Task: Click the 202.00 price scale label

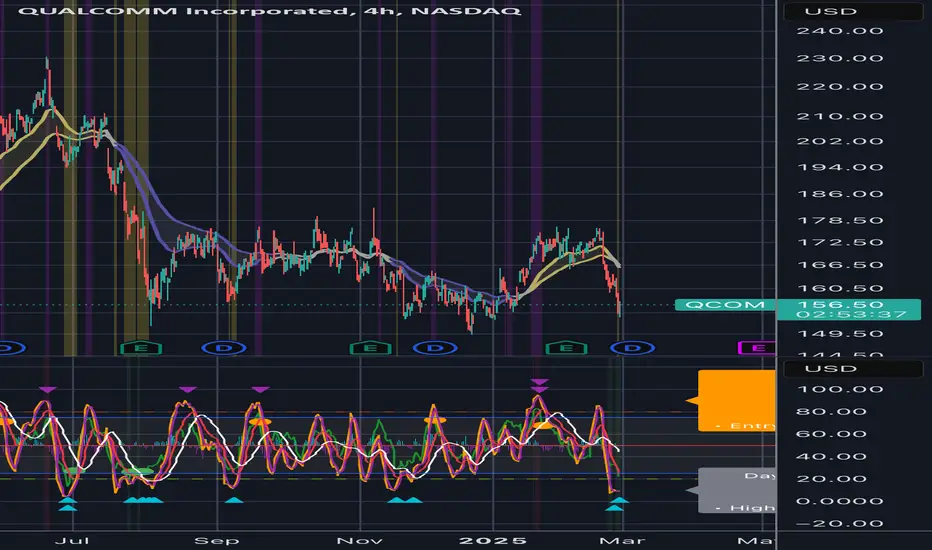Action: 840,141
